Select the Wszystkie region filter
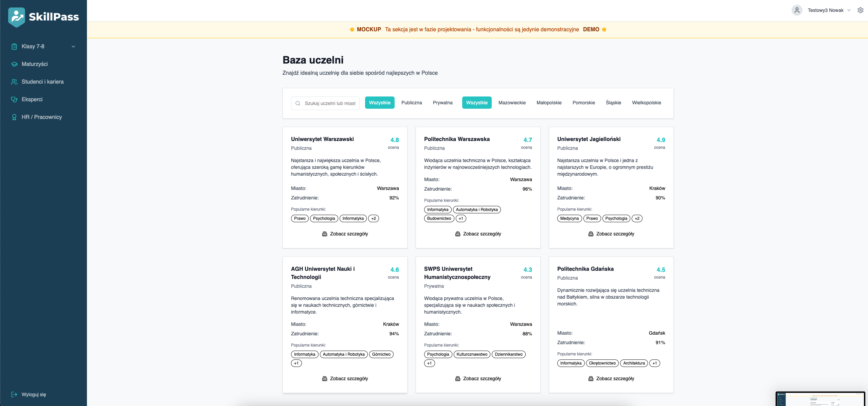Screen dimensions: 868x406 [477, 103]
